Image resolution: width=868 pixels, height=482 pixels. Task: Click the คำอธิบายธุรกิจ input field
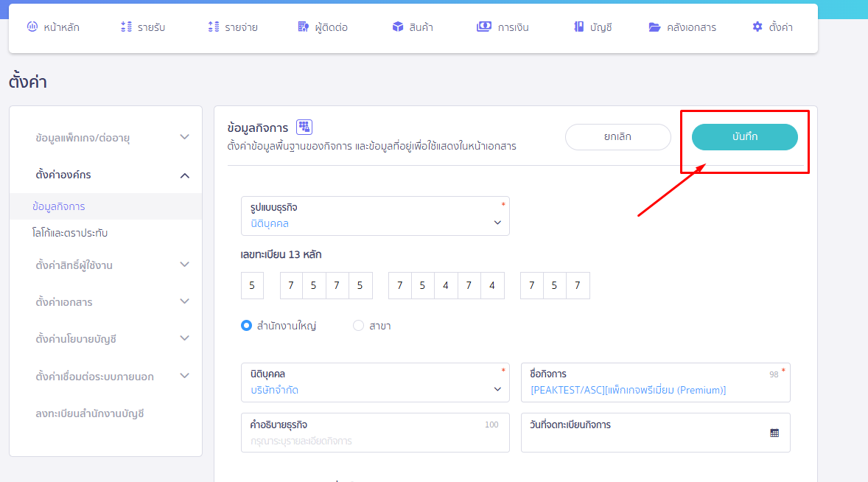[x=375, y=441]
